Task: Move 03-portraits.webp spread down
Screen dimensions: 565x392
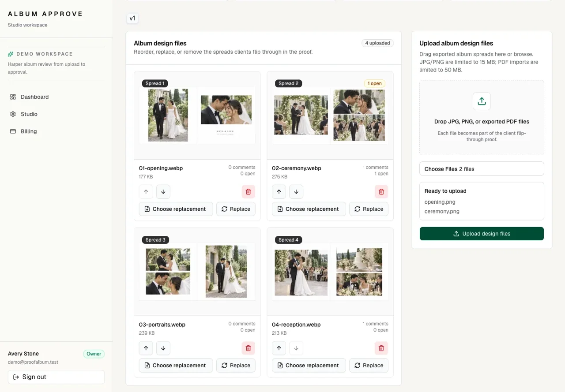Action: (x=163, y=348)
